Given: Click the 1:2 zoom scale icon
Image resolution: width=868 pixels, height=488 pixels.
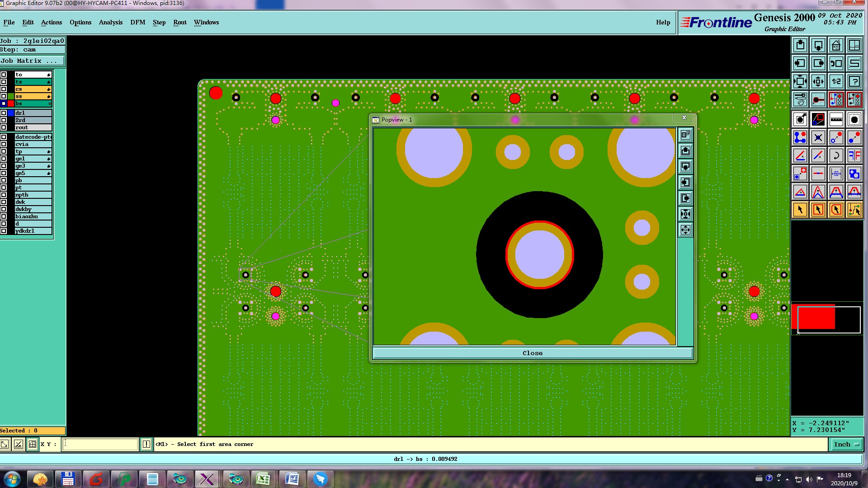Looking at the screenshot, I should click(x=836, y=82).
